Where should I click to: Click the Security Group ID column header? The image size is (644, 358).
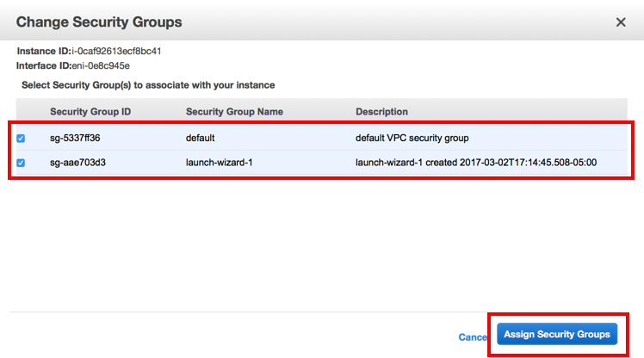90,112
